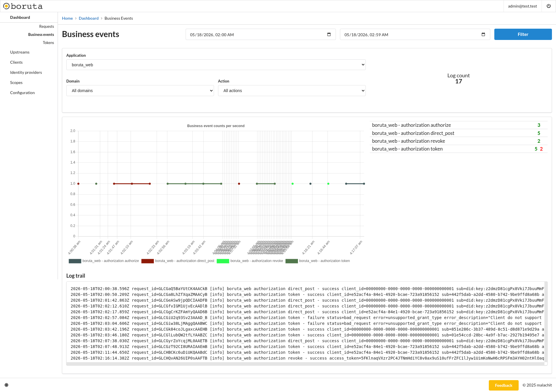The image size is (556, 392).
Task: Click the red failure count 2
Action: (x=541, y=149)
